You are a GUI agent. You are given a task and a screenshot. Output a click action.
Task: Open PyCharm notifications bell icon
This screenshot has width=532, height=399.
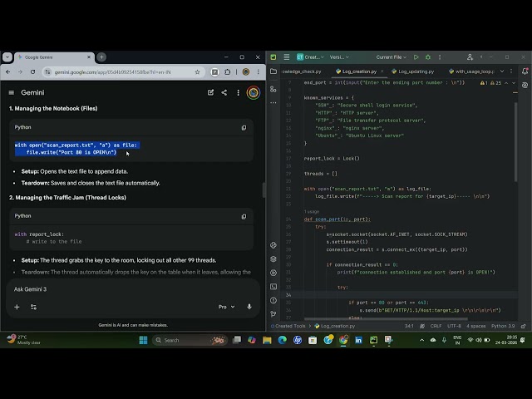[x=525, y=71]
